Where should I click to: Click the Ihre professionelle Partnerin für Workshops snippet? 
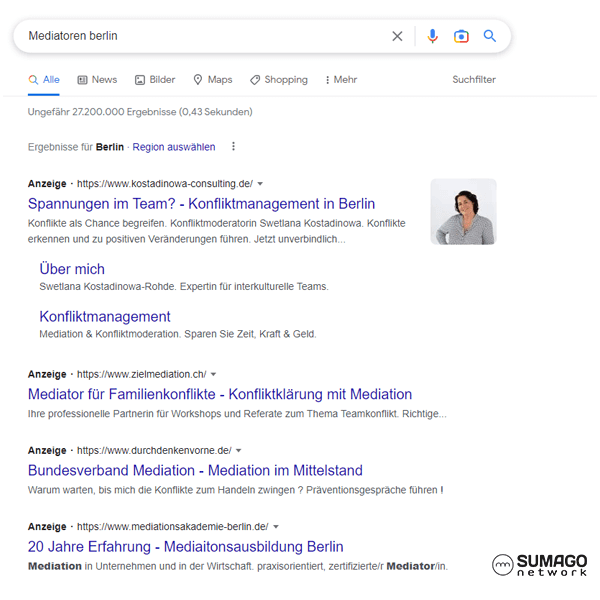(237, 414)
